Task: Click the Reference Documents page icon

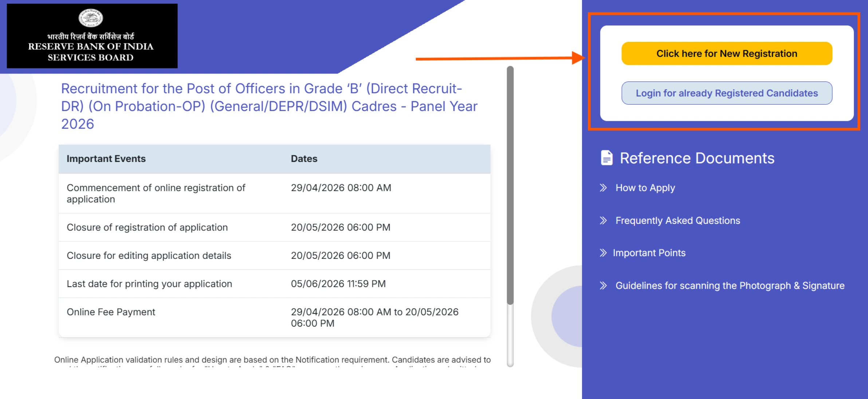Action: (606, 158)
